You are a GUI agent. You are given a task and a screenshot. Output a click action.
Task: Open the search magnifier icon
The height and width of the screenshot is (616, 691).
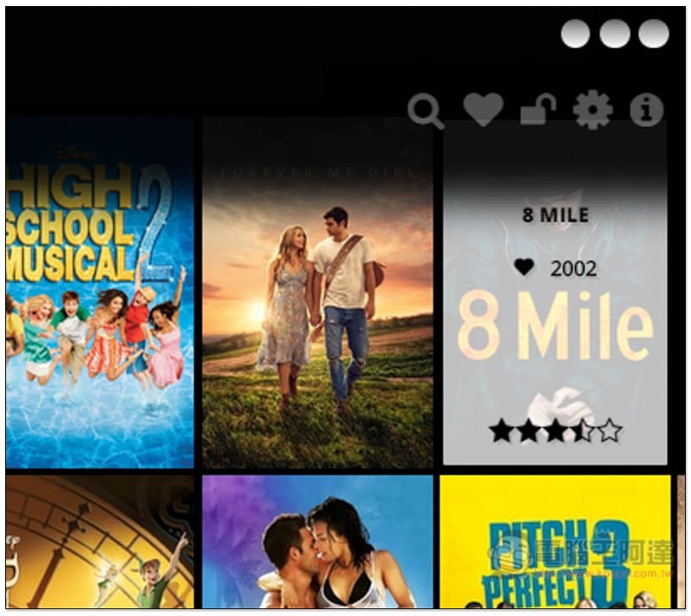pyautogui.click(x=426, y=111)
